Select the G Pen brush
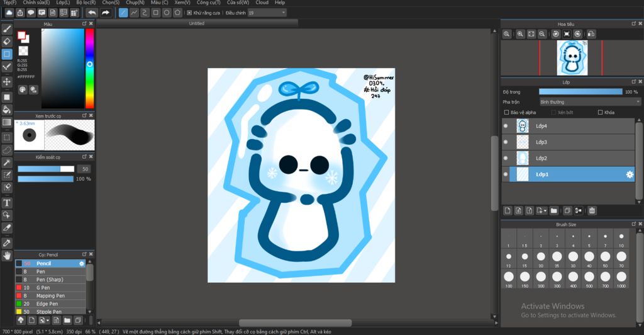644x335 pixels. point(50,288)
